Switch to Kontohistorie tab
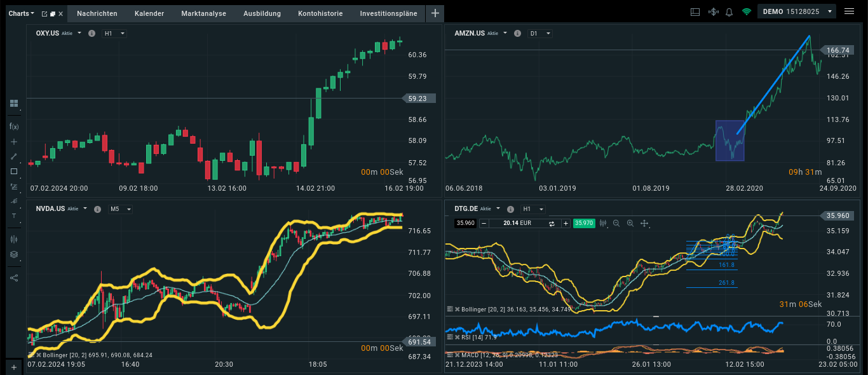This screenshot has width=868, height=375. click(320, 13)
